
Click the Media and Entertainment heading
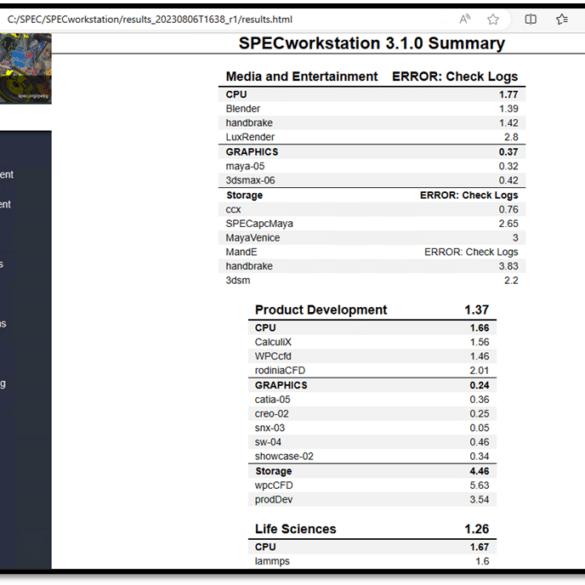pos(302,76)
